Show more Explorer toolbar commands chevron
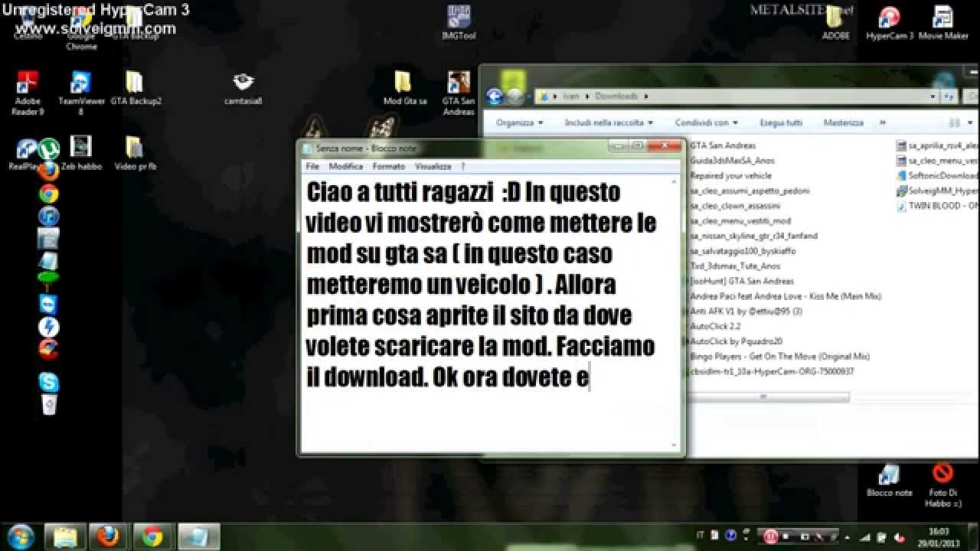Screen dimensions: 980x551 coord(882,122)
